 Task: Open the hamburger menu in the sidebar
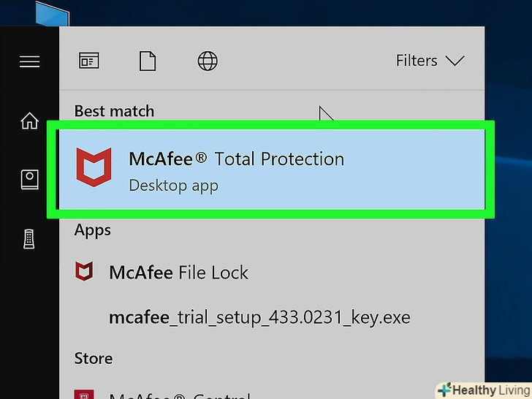click(29, 61)
